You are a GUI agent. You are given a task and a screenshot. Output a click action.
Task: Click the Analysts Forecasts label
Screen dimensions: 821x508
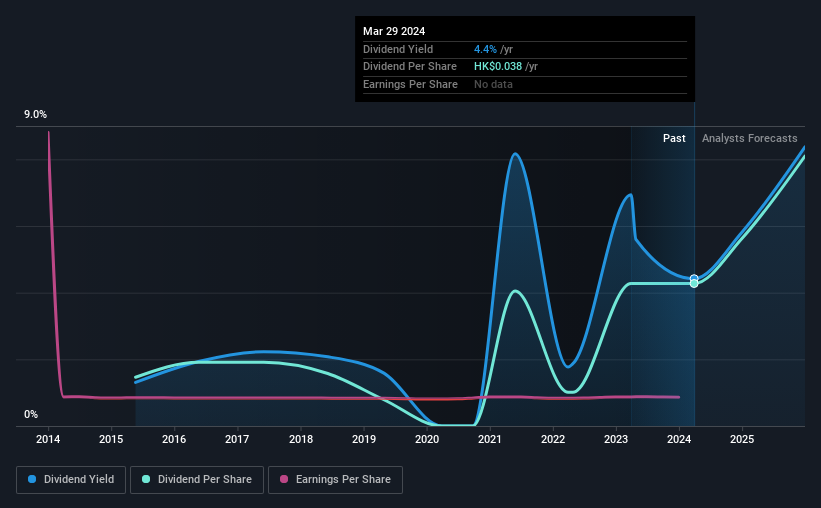(749, 138)
